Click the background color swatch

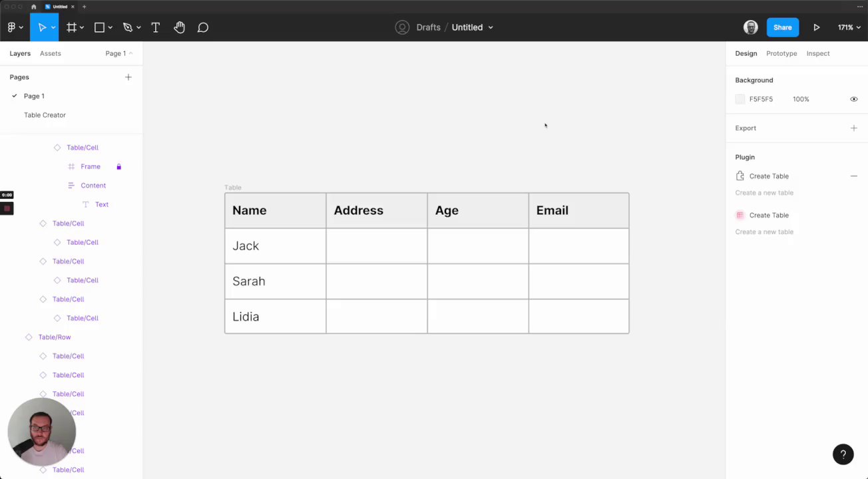coord(740,99)
